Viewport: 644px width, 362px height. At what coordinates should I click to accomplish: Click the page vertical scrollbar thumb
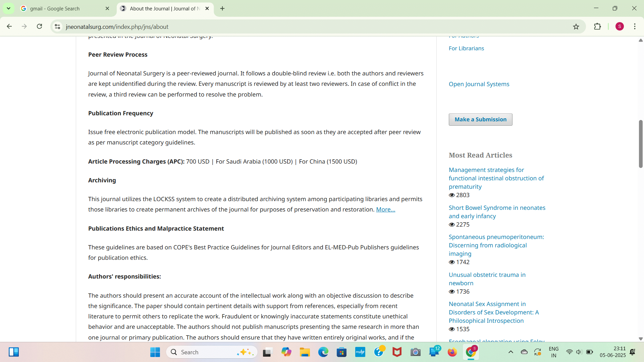coord(640,144)
